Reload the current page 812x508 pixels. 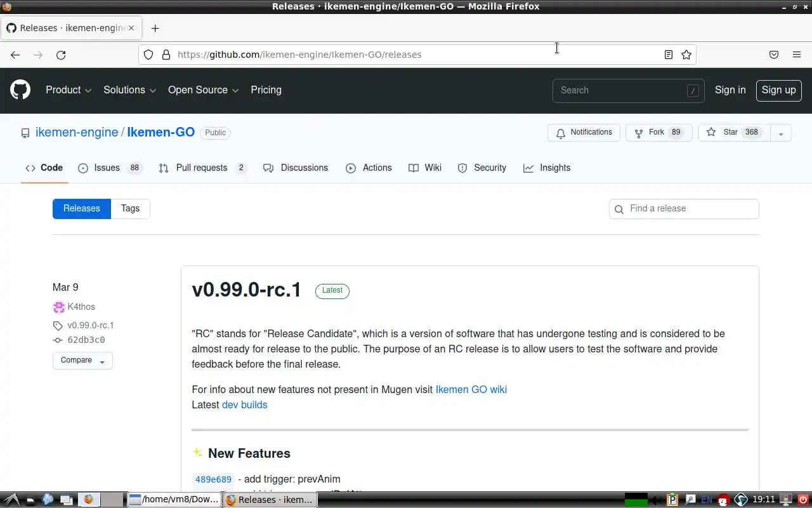point(61,55)
